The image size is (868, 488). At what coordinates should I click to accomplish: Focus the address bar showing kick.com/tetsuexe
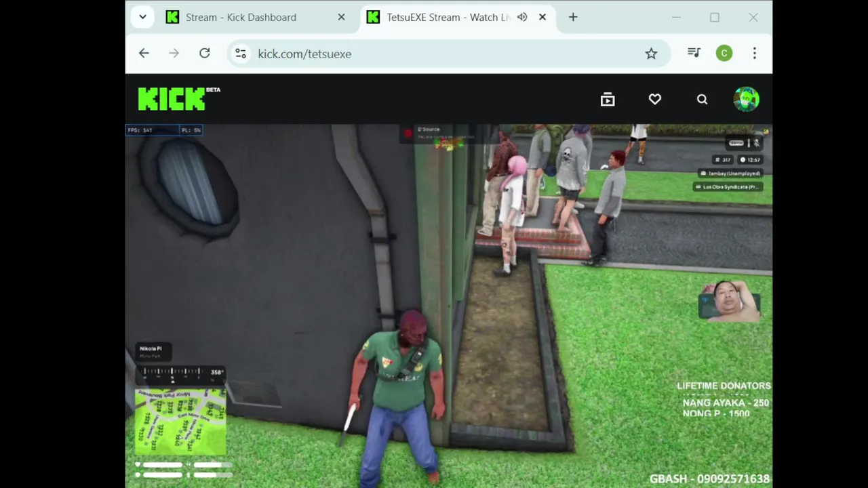coord(448,54)
